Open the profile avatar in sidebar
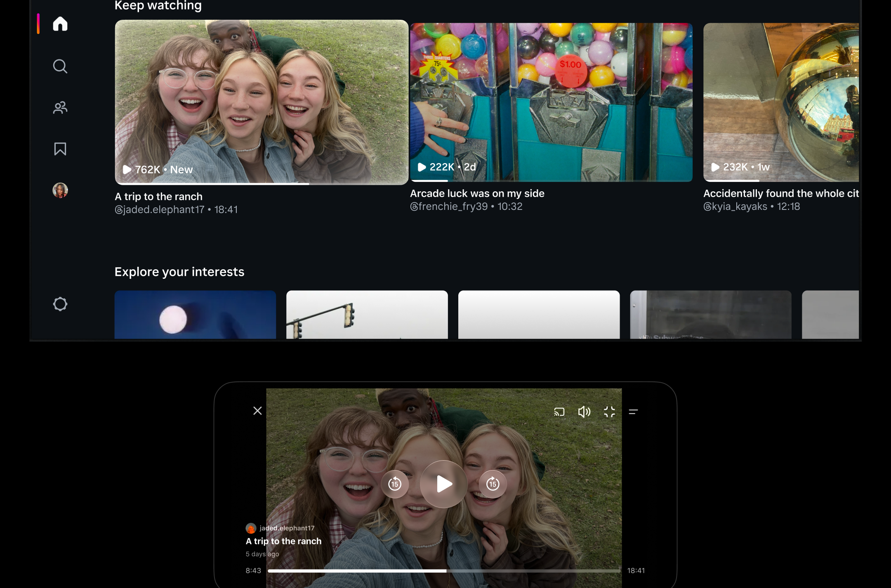 60,191
